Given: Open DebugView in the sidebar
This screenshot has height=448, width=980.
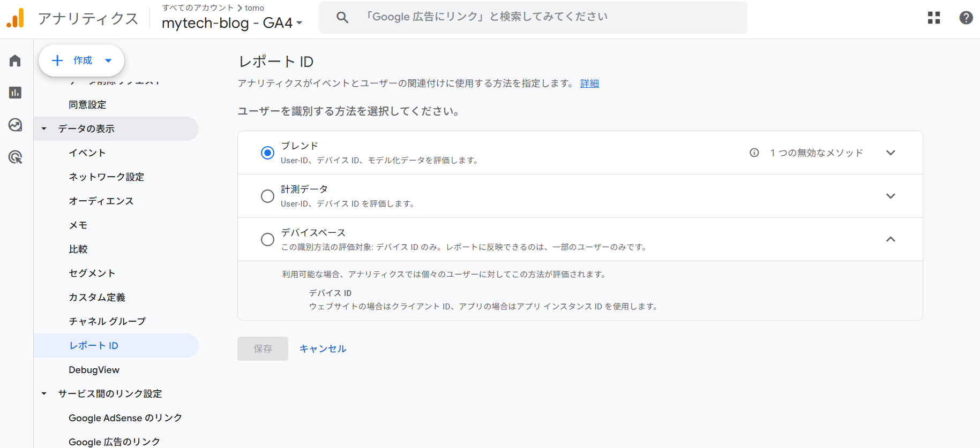Looking at the screenshot, I should (94, 370).
